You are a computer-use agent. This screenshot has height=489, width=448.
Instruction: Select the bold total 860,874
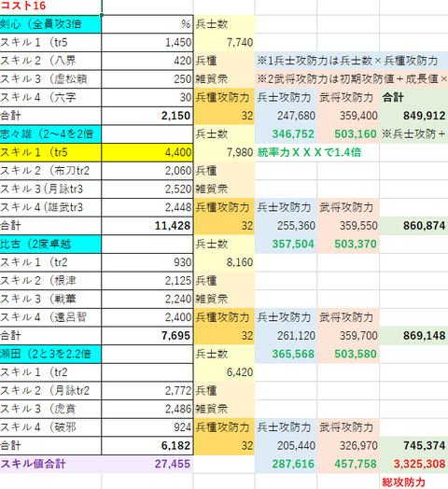[413, 226]
